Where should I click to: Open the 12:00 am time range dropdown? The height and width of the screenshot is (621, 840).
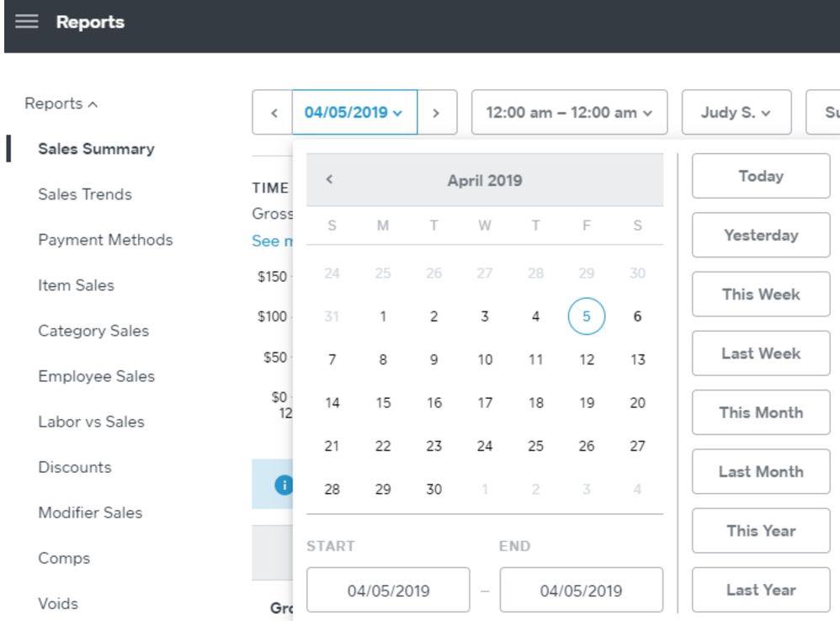click(x=569, y=113)
